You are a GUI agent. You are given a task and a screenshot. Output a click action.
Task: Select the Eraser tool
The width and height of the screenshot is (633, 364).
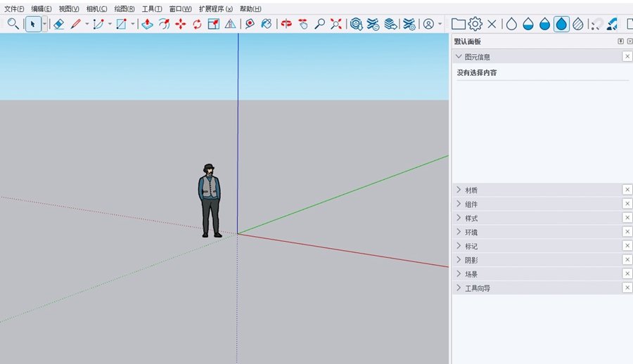59,24
